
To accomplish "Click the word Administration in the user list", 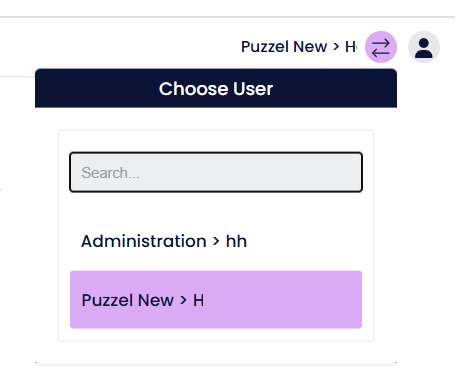I will (144, 241).
